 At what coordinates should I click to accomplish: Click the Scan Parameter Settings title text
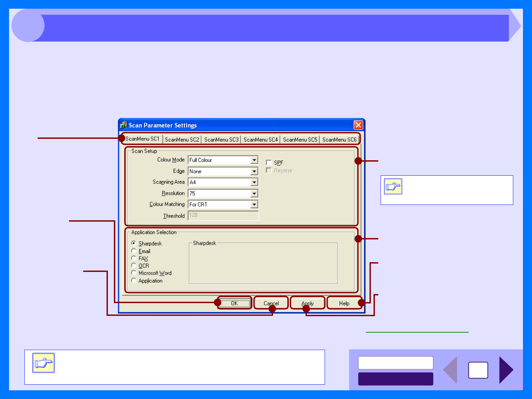click(163, 125)
